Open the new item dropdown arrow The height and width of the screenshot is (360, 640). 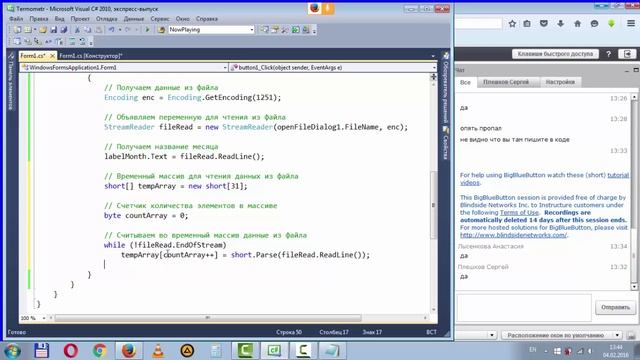[35, 30]
